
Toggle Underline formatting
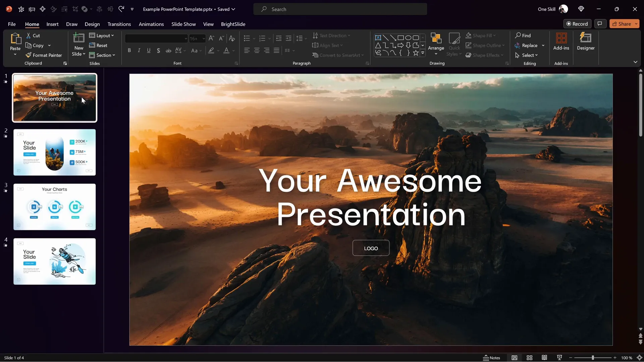149,50
